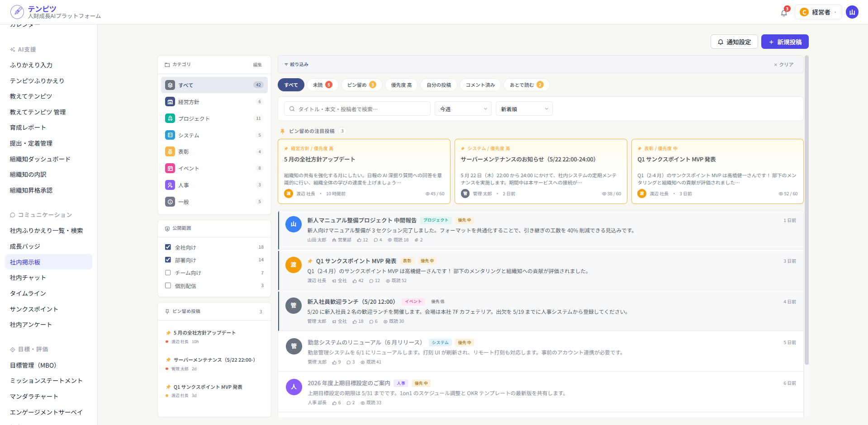
Task: Click 管 avatar of 勤怠システム post
Action: (294, 346)
